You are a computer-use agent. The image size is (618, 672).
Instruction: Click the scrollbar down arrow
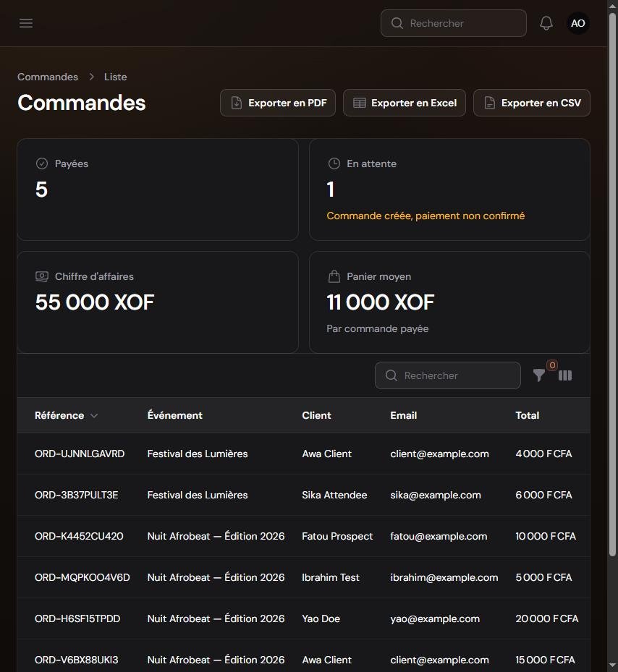tap(612, 665)
